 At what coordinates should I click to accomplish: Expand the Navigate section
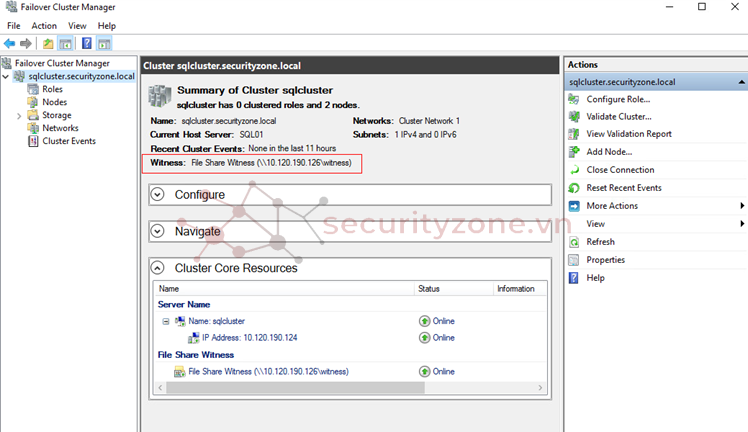click(157, 231)
